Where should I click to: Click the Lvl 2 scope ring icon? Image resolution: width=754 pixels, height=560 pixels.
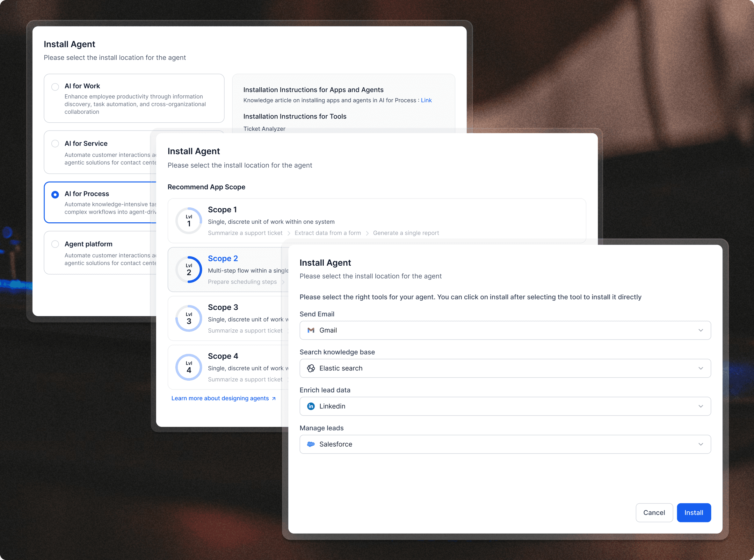click(189, 269)
